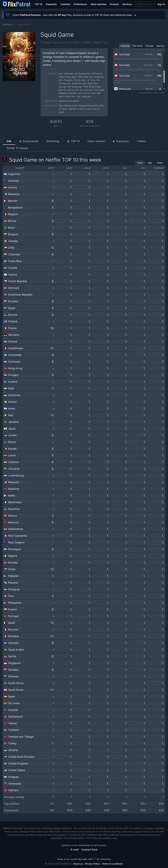Open the Hours viewed tab
This screenshot has width=168, height=868.
click(96, 141)
